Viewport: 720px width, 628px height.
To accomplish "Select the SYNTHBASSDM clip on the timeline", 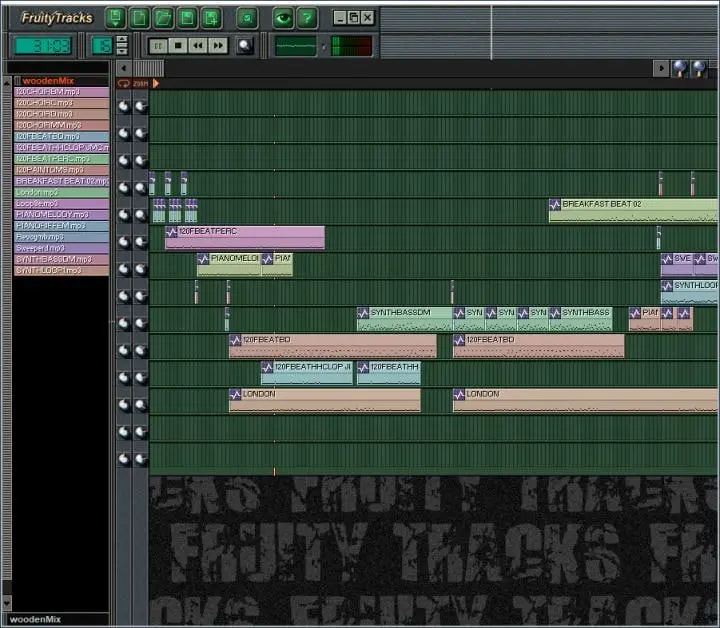I will 405,319.
